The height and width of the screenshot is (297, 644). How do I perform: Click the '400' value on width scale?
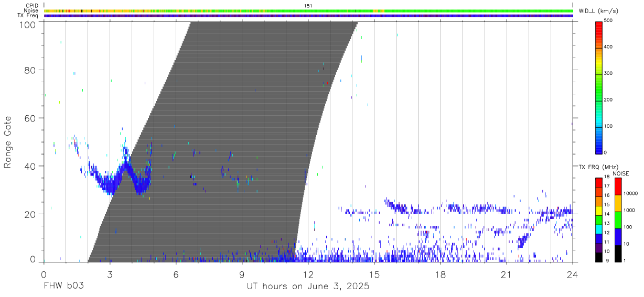[x=608, y=47]
